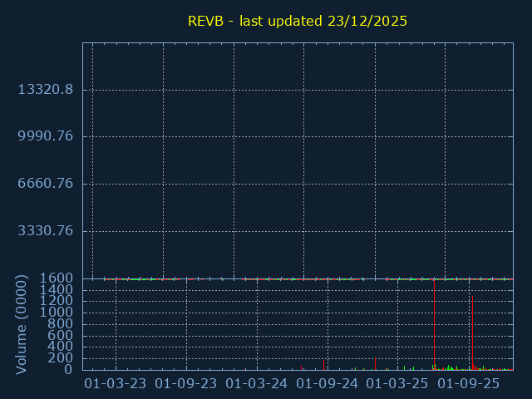Screen dimensions: 532x399
Task: Click the tallest red volume spike
Action: [435, 324]
